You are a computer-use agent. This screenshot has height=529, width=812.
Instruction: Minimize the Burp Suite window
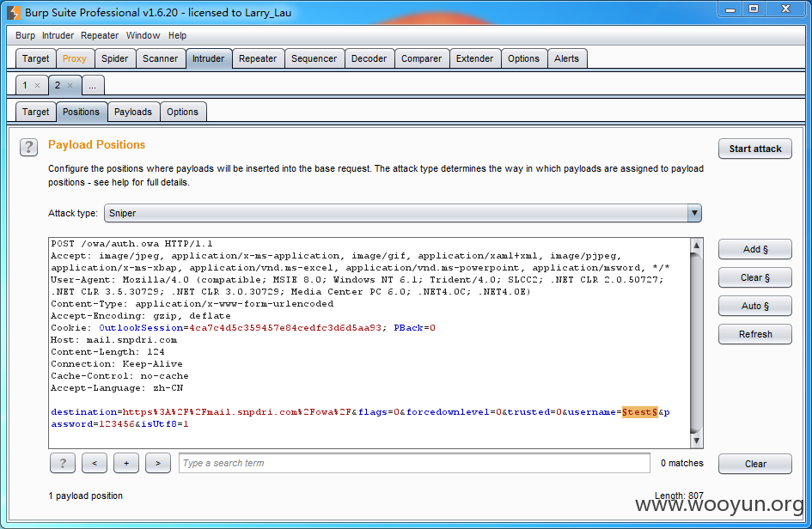click(x=730, y=9)
